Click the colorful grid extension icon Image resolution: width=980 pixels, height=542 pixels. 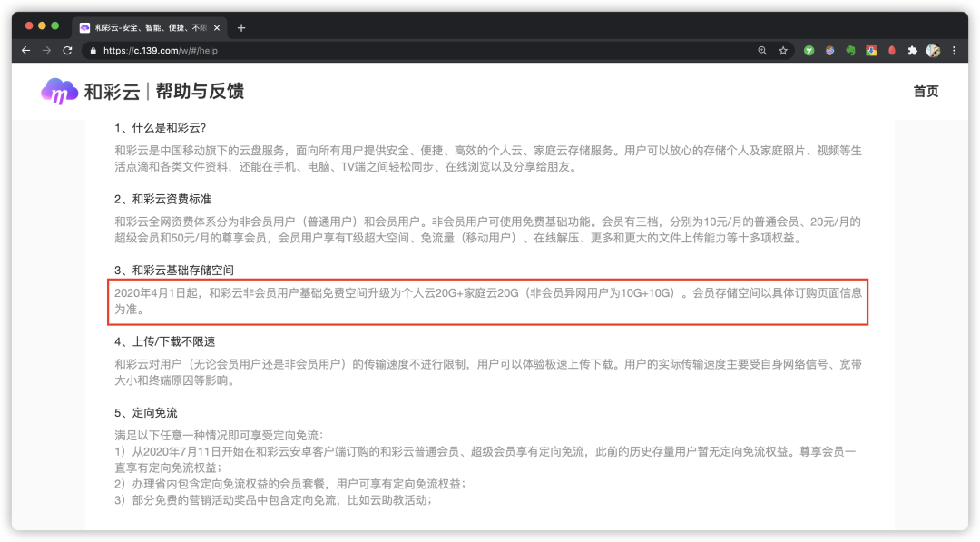tap(870, 51)
